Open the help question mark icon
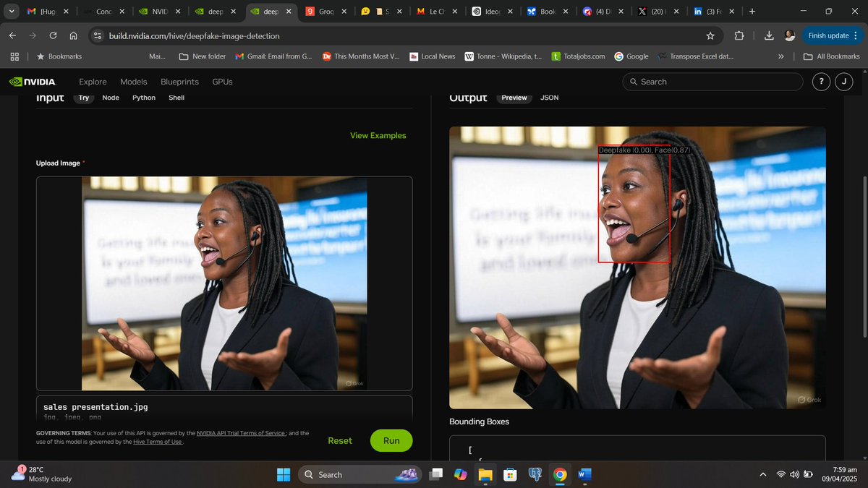The width and height of the screenshot is (868, 488). tap(820, 82)
